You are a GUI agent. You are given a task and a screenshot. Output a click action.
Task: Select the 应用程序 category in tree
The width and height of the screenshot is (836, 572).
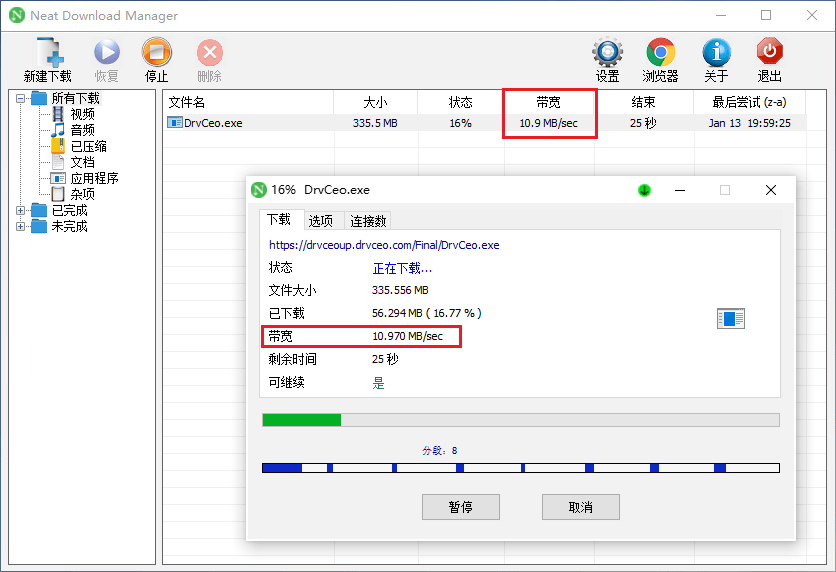[x=94, y=178]
